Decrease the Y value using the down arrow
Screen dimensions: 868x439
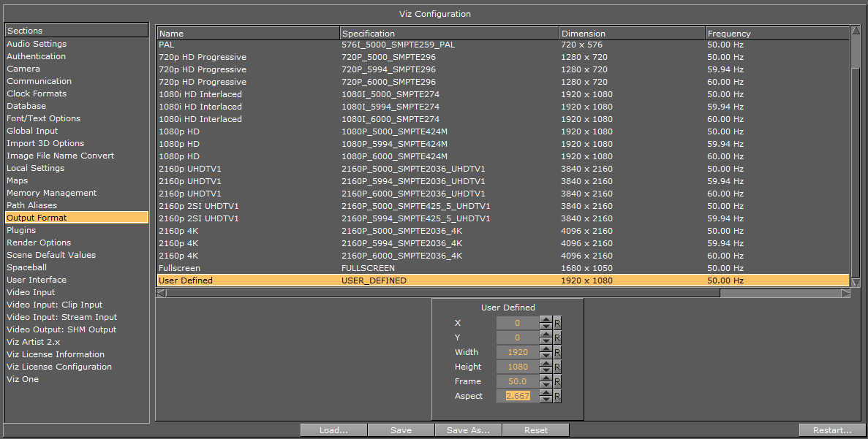click(546, 340)
